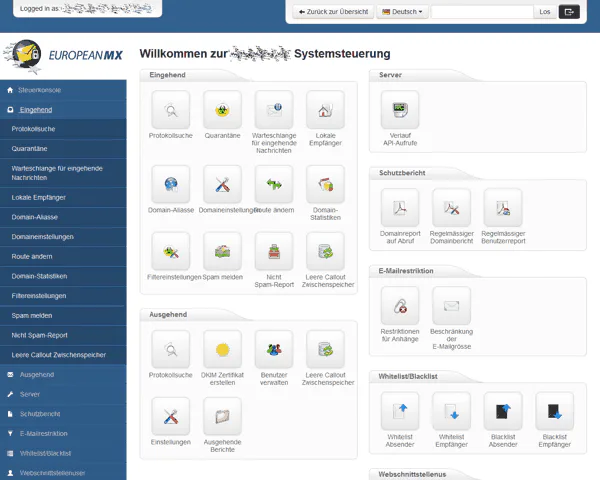The width and height of the screenshot is (600, 480).
Task: Expand the E-Mailrestriktion sidebar section
Action: (63, 434)
